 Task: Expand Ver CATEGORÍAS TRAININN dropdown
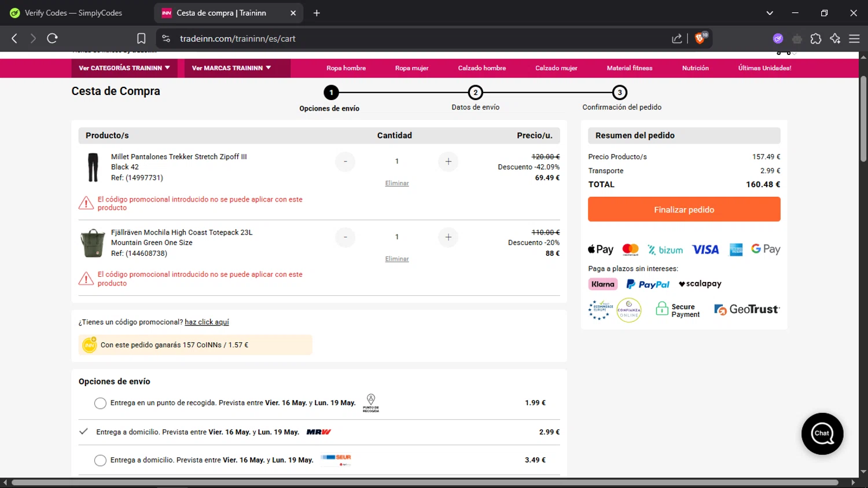(124, 68)
